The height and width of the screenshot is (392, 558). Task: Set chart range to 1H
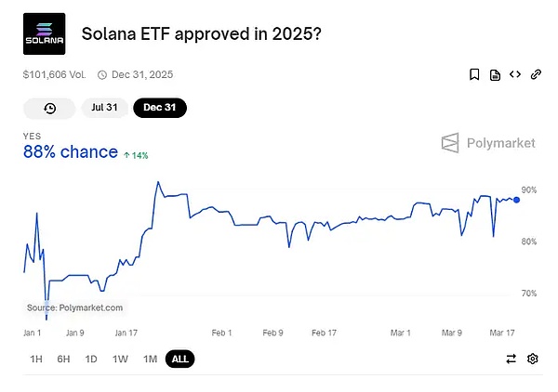(36, 359)
